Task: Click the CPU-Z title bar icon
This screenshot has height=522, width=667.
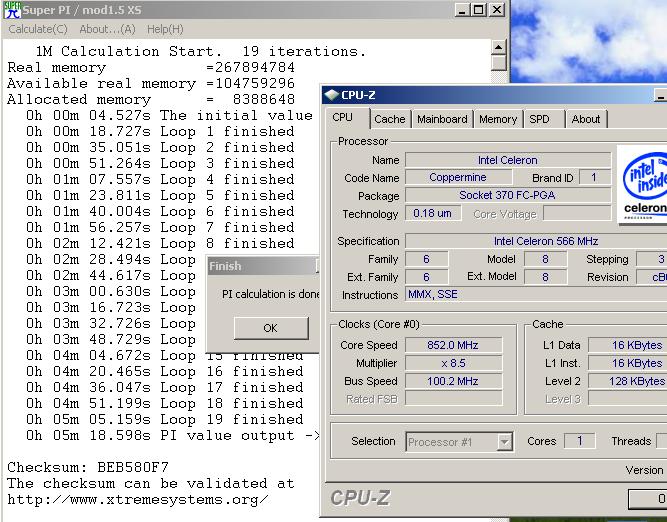Action: [331, 95]
